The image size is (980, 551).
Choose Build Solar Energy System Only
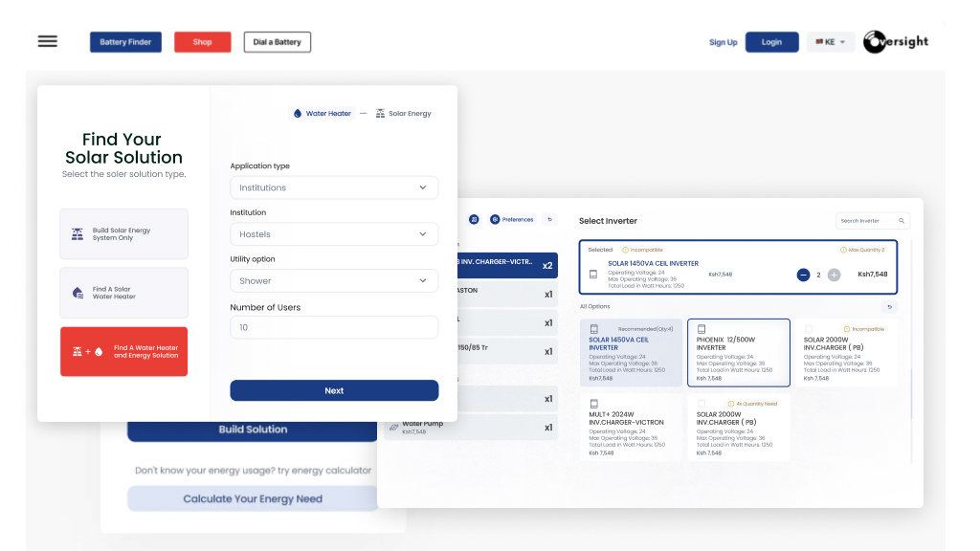tap(123, 234)
